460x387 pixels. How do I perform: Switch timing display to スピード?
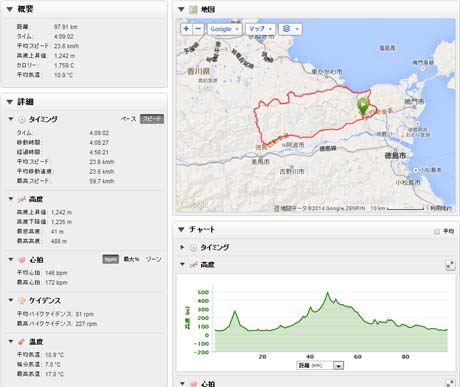[152, 119]
